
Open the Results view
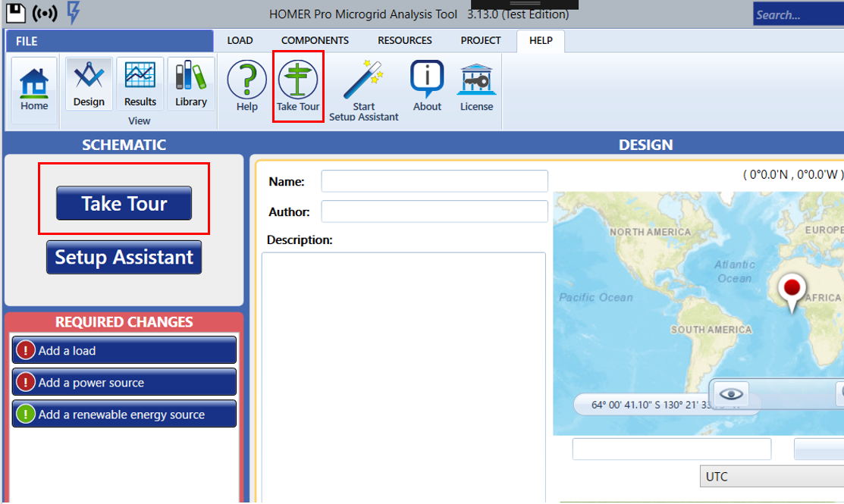point(140,83)
